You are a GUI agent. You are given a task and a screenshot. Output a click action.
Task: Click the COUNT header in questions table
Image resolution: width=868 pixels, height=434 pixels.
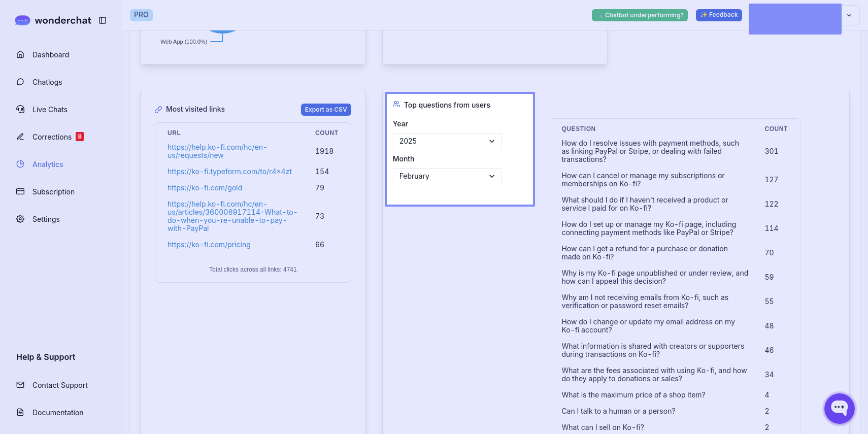(776, 129)
